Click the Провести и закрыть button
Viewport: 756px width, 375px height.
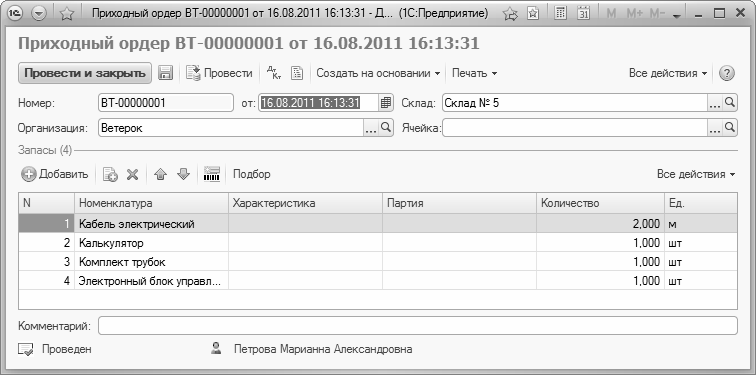pos(85,73)
